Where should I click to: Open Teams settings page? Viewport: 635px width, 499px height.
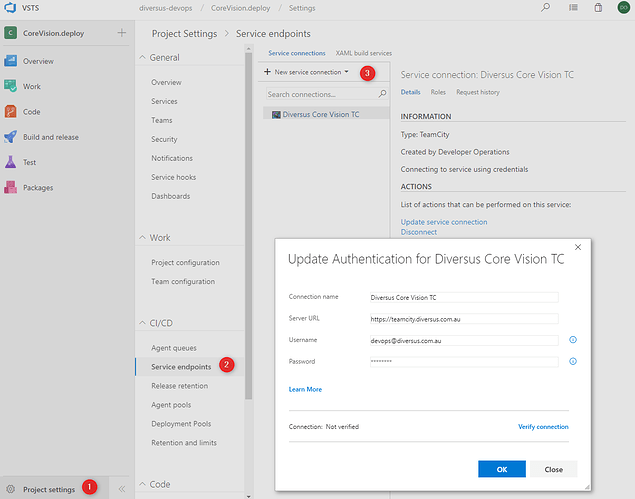[x=162, y=120]
